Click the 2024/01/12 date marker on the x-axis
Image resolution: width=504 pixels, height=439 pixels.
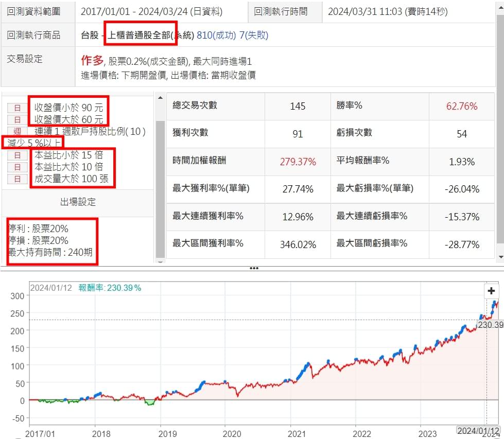478,430
